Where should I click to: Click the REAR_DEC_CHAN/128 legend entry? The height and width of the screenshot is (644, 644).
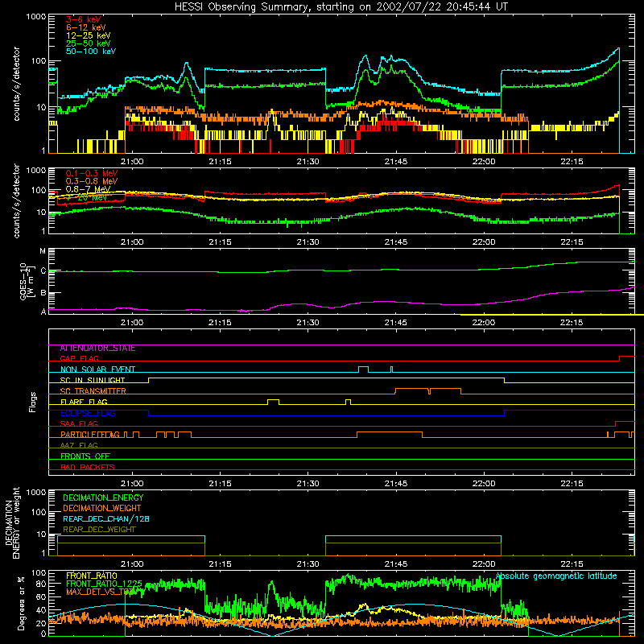106,519
